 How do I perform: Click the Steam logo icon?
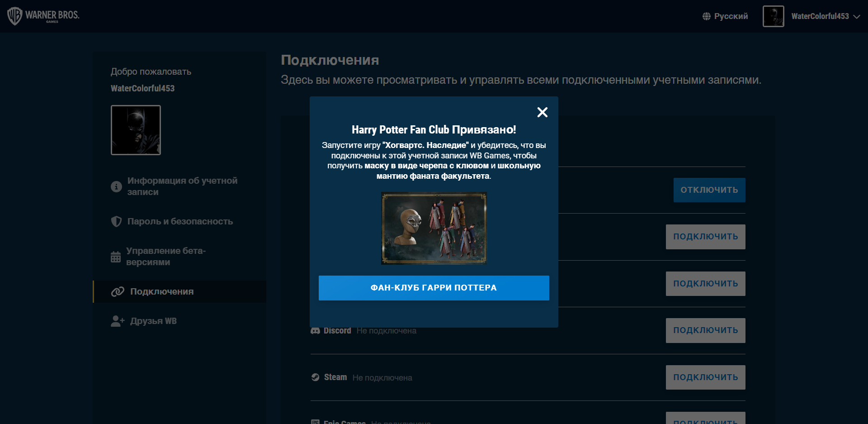click(x=315, y=377)
